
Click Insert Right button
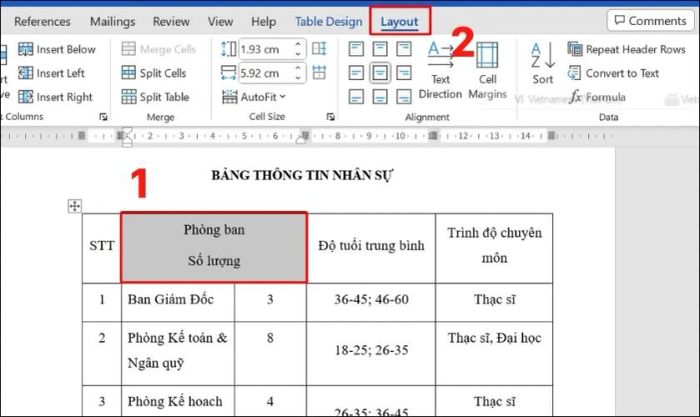coord(55,96)
